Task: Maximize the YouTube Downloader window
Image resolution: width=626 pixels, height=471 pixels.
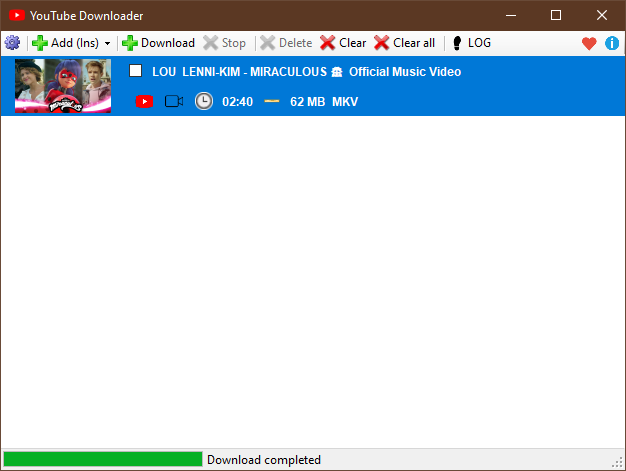Action: 556,15
